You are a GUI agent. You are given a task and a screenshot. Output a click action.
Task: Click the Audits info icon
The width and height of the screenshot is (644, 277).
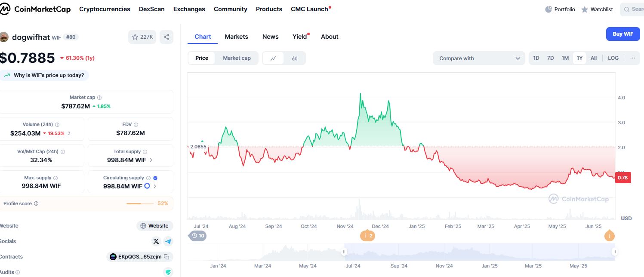[18, 272]
